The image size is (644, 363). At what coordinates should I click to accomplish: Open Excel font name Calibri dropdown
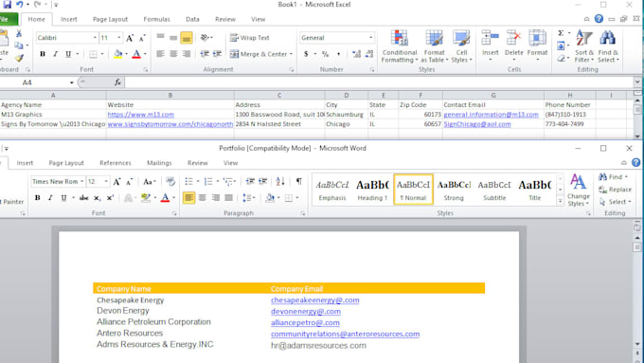click(x=95, y=38)
